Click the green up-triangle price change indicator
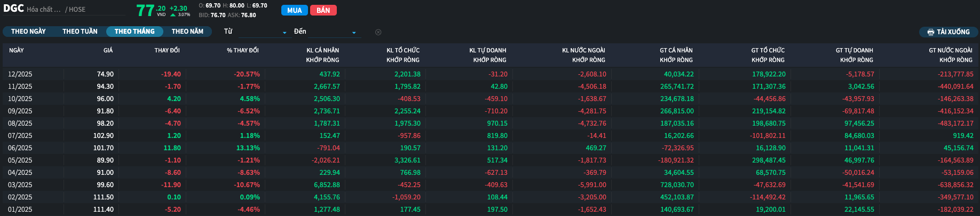 click(173, 15)
